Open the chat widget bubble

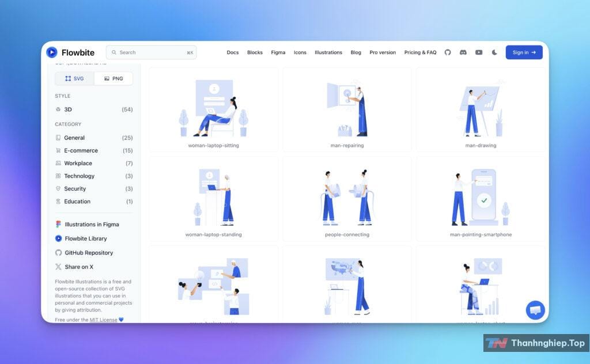[535, 309]
